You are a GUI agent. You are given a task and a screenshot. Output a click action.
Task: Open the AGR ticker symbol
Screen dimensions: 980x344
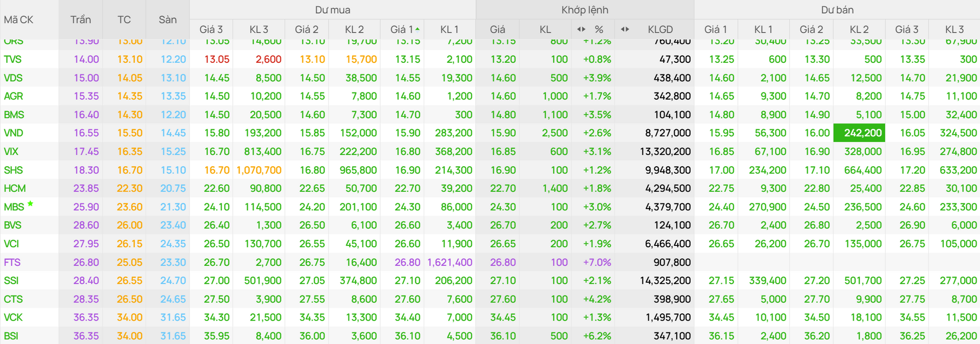coord(13,96)
